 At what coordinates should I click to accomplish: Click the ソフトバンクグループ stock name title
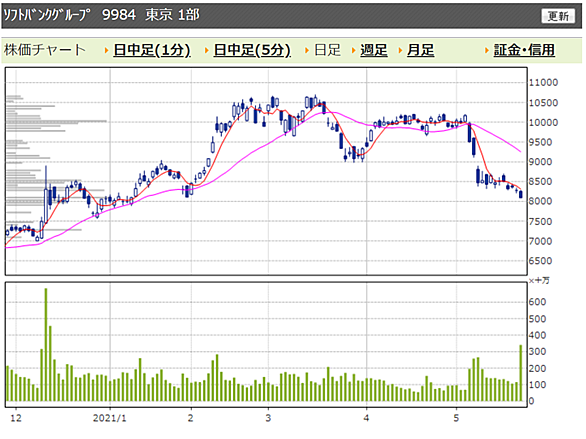(x=47, y=15)
